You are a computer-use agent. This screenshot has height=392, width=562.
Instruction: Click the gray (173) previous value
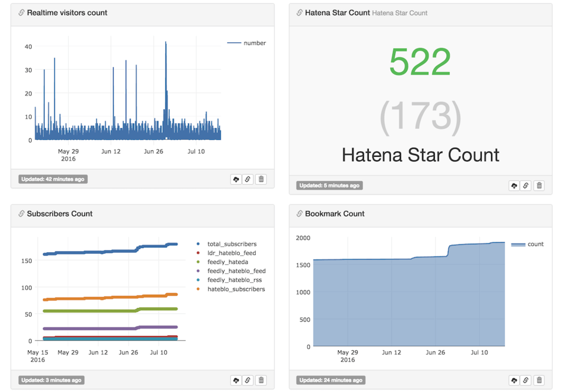[x=420, y=117]
